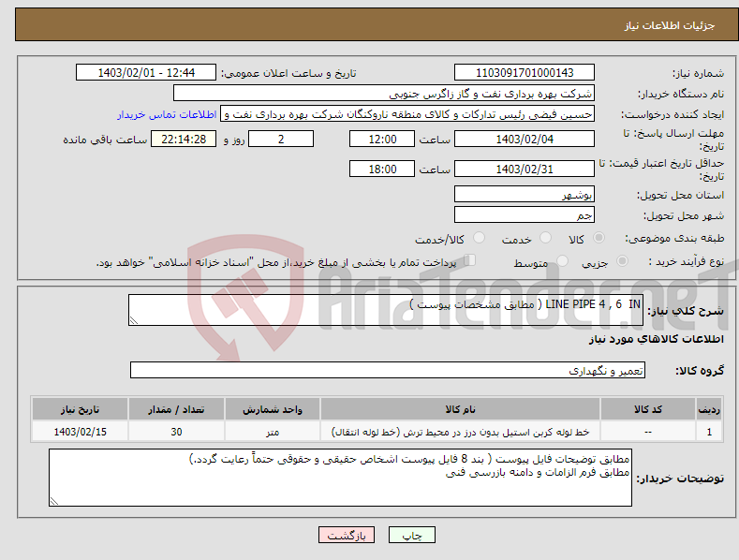
Task: Toggle the Islamic treasury payment checkbox
Action: point(469,260)
